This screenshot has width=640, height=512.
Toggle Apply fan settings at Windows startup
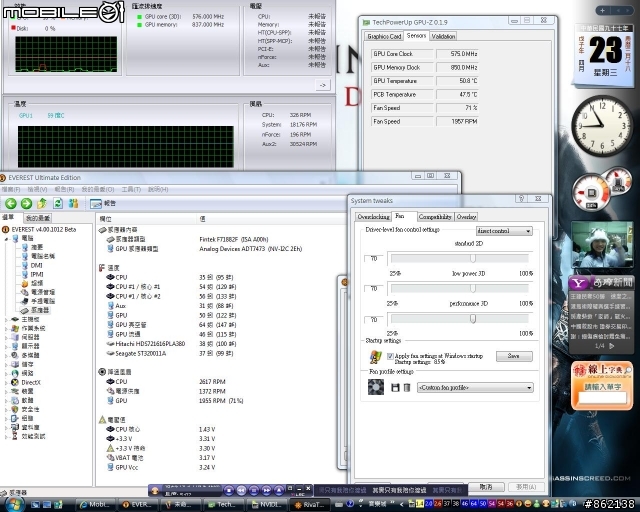[390, 356]
